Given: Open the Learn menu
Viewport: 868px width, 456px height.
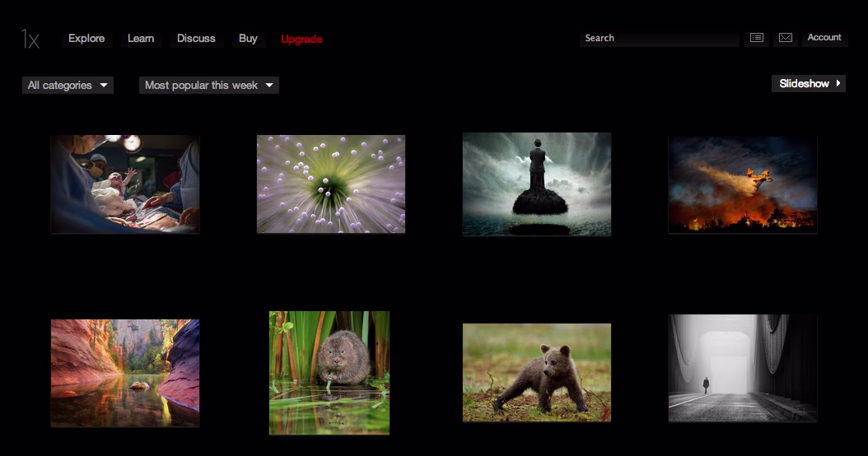Looking at the screenshot, I should tap(141, 39).
